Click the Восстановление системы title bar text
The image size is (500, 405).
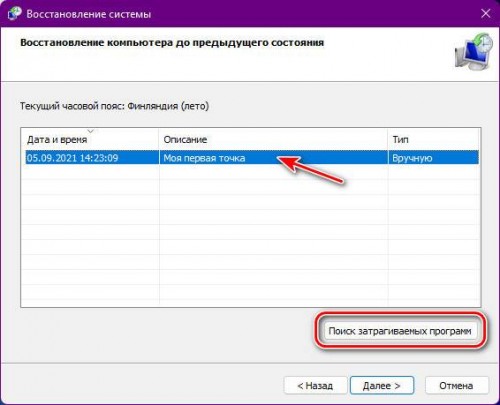coord(89,14)
